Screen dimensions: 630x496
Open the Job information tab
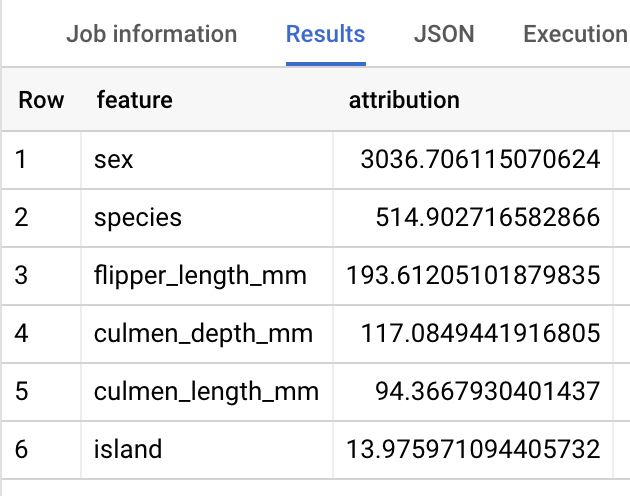coord(151,34)
